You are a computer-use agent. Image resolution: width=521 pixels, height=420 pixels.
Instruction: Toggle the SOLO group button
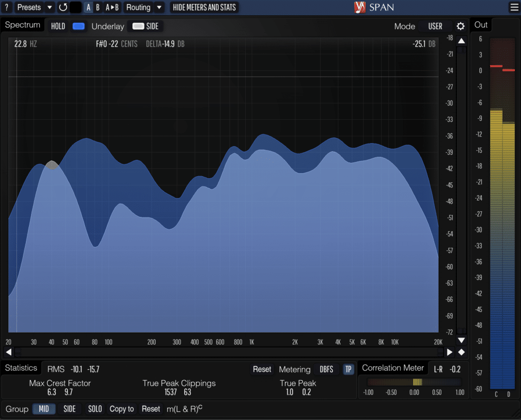click(95, 409)
